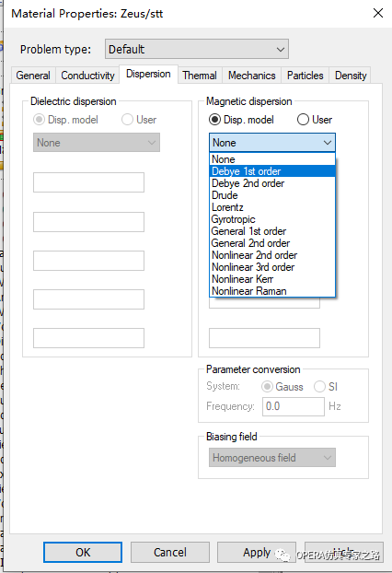
Task: Click the Cancel button
Action: 170,552
